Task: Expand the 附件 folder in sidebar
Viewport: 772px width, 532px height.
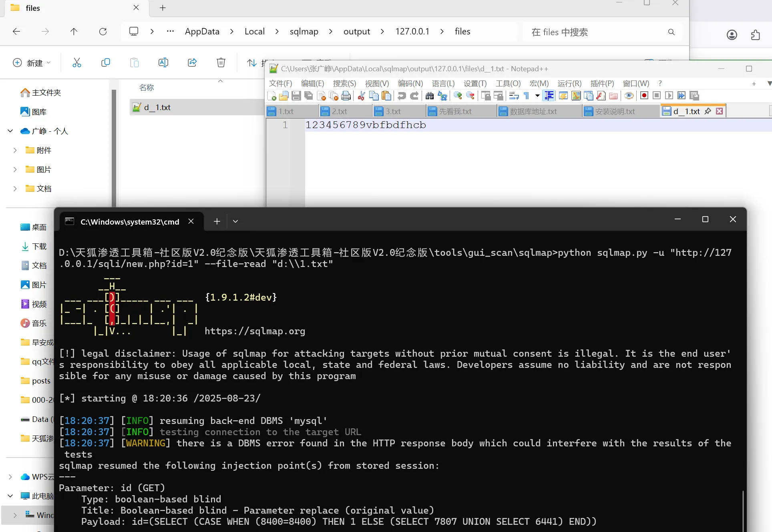Action: 15,150
